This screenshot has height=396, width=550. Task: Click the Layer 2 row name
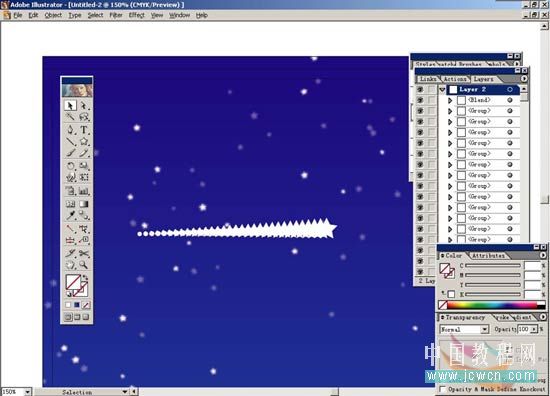pyautogui.click(x=472, y=89)
